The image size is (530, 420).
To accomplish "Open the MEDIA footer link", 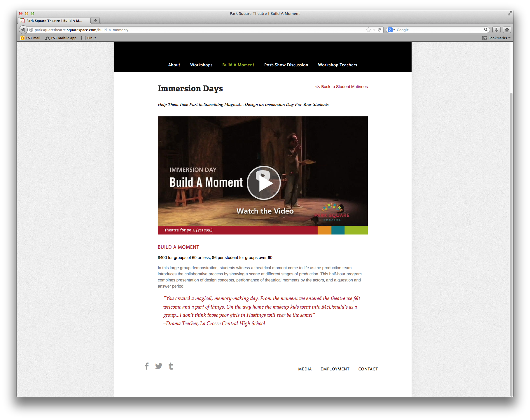I will (x=305, y=369).
